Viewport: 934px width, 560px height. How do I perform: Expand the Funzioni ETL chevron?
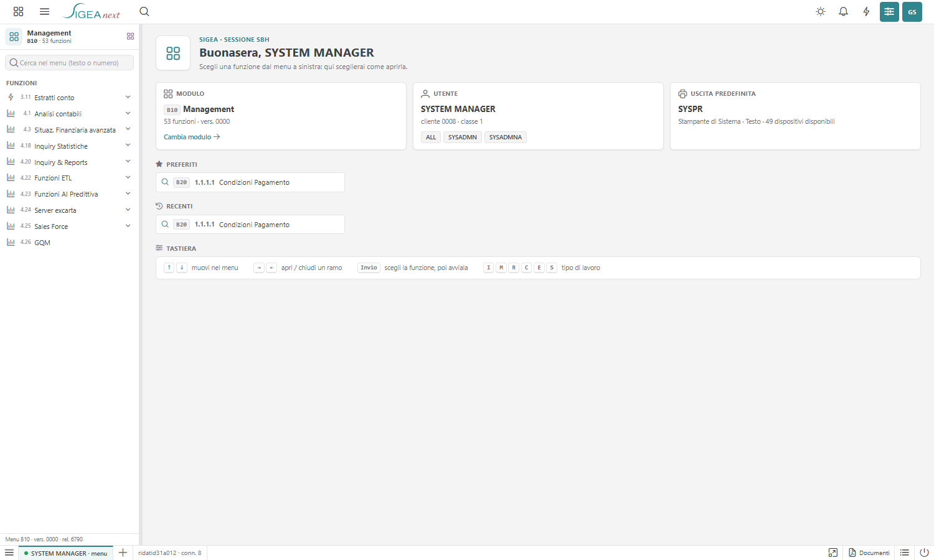tap(128, 177)
